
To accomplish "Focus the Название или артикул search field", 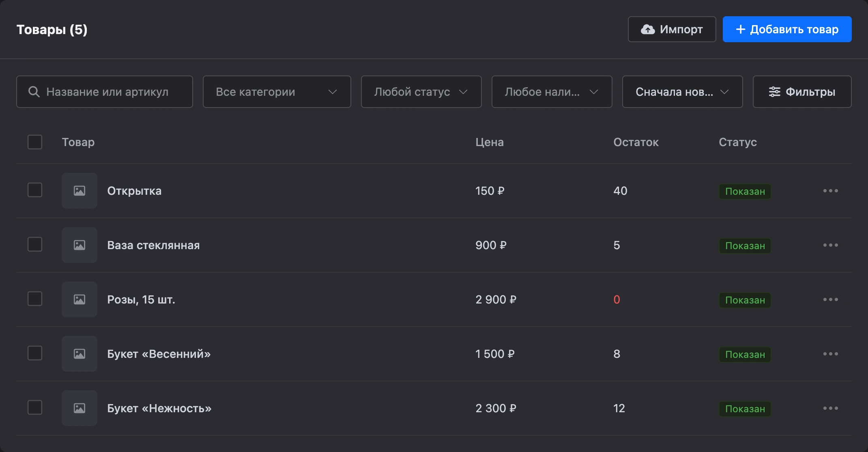I will click(x=104, y=92).
